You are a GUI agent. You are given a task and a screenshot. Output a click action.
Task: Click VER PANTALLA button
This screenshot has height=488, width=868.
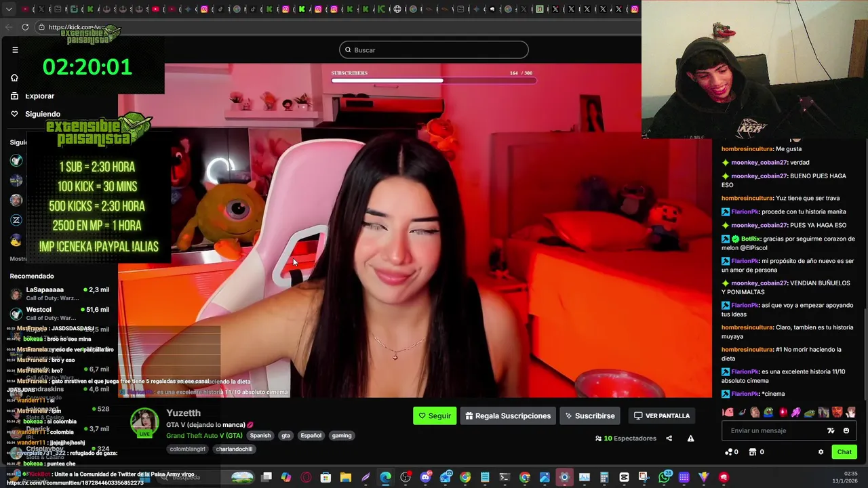[x=661, y=415]
